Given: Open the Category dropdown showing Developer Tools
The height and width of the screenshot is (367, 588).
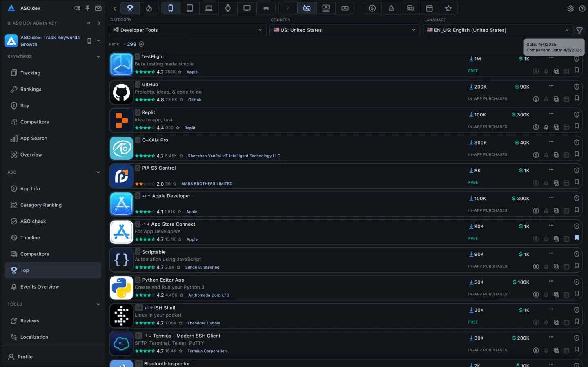Looking at the screenshot, I should coord(187,30).
